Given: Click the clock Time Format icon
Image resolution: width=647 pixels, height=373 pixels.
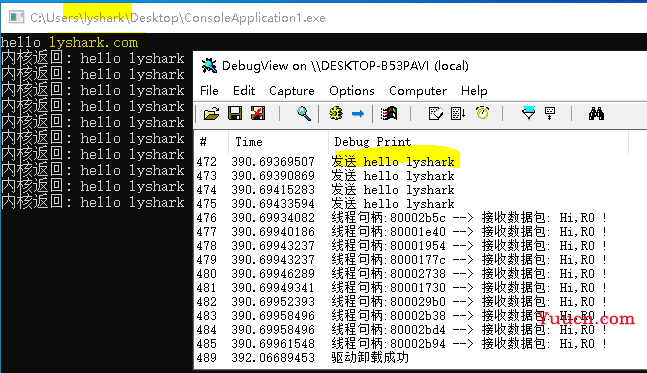Looking at the screenshot, I should tap(482, 113).
